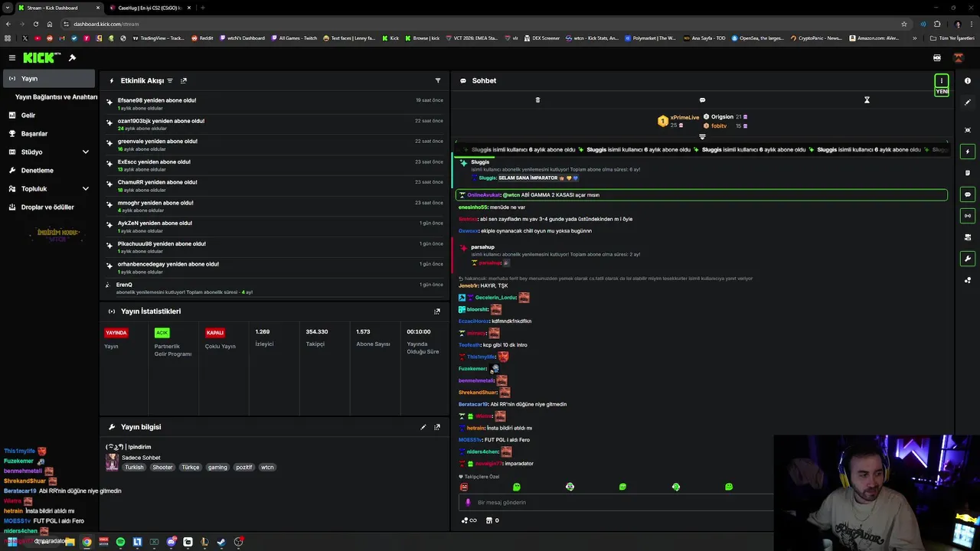The image size is (980, 551).
Task: Click the red angry emote in quick emotes
Action: click(x=464, y=487)
